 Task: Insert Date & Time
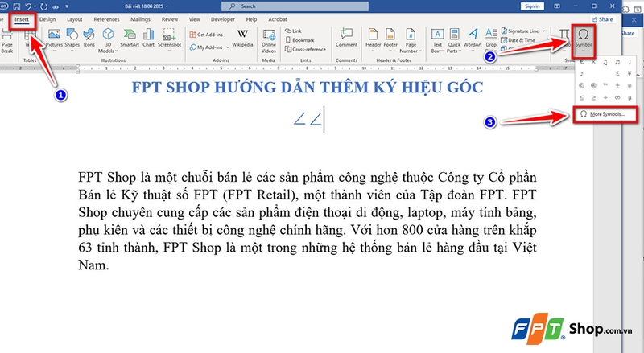tap(518, 40)
